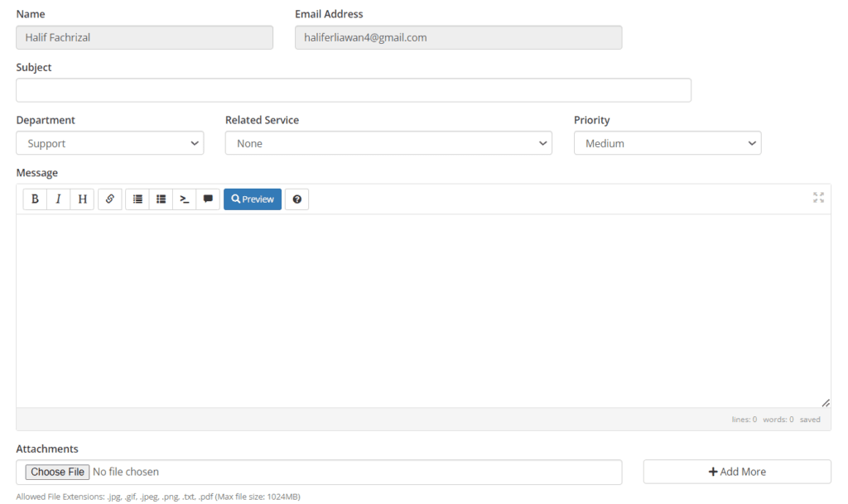Toggle bold formatting in message editor
The width and height of the screenshot is (848, 504).
pyautogui.click(x=35, y=199)
